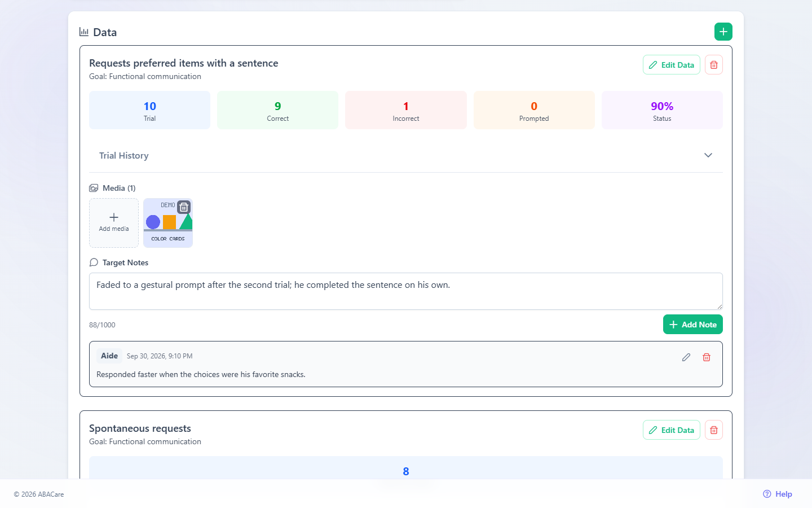Click the 0 Prompted stat card
812x508 pixels.
pyautogui.click(x=534, y=110)
